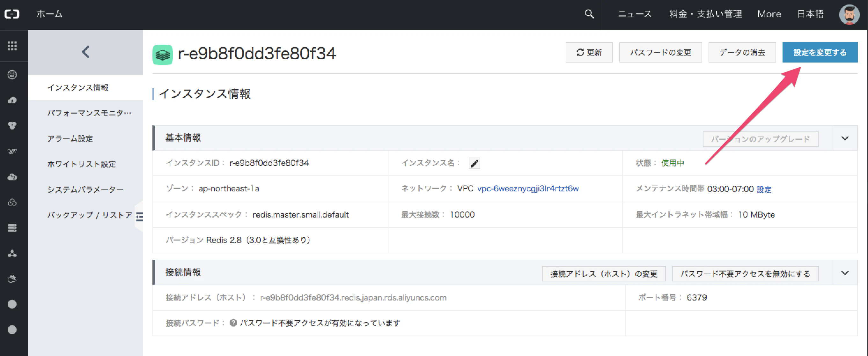Click the バージョンのアップグレード button
The width and height of the screenshot is (868, 356).
click(761, 139)
